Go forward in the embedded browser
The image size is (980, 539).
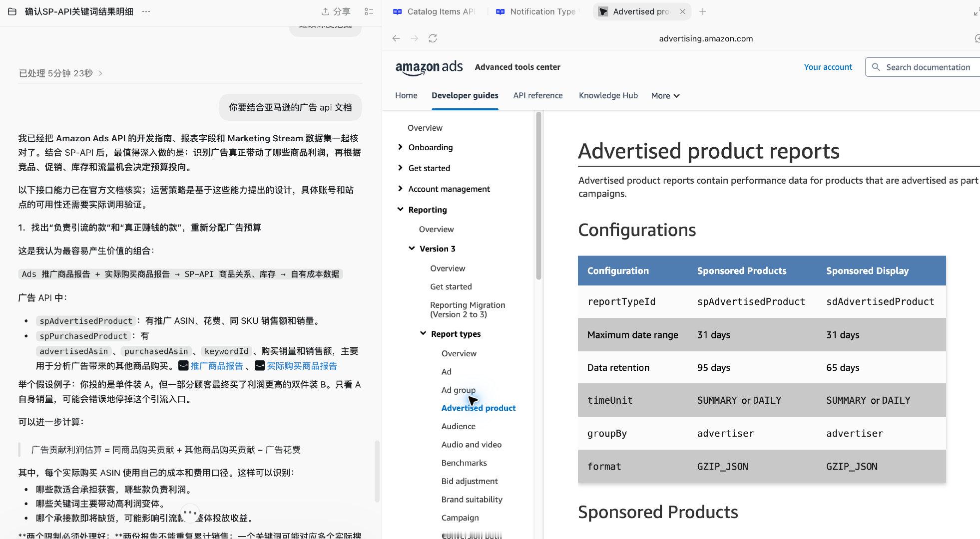[x=414, y=38]
